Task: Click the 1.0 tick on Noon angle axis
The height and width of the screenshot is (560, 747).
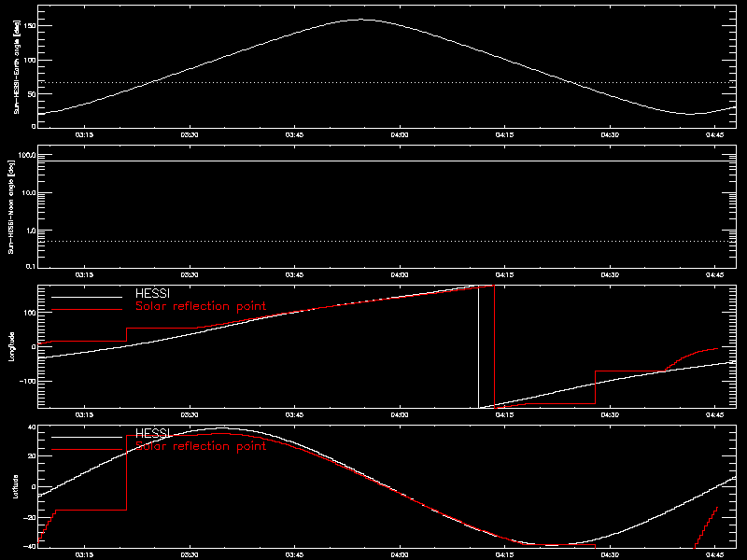Action: click(30, 231)
